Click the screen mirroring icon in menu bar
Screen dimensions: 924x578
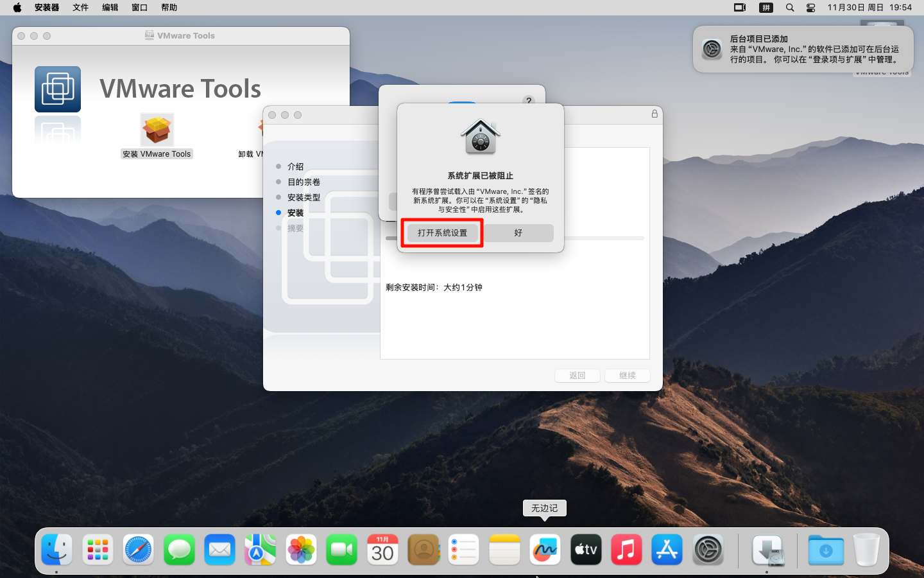pos(740,8)
